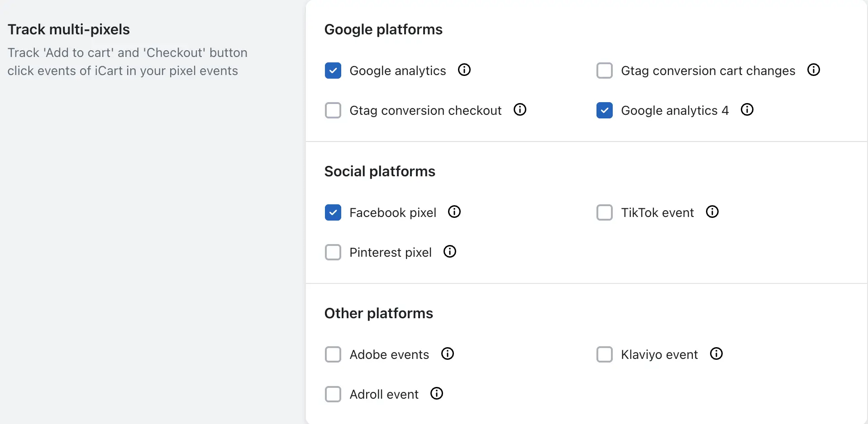Enable Gtag conversion cart changes checkbox

(x=605, y=71)
